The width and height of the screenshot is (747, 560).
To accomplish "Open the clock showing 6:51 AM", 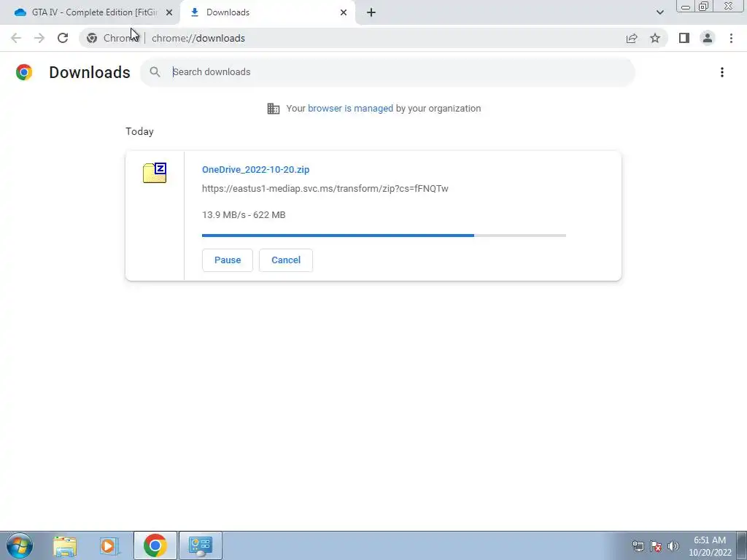I will (710, 546).
